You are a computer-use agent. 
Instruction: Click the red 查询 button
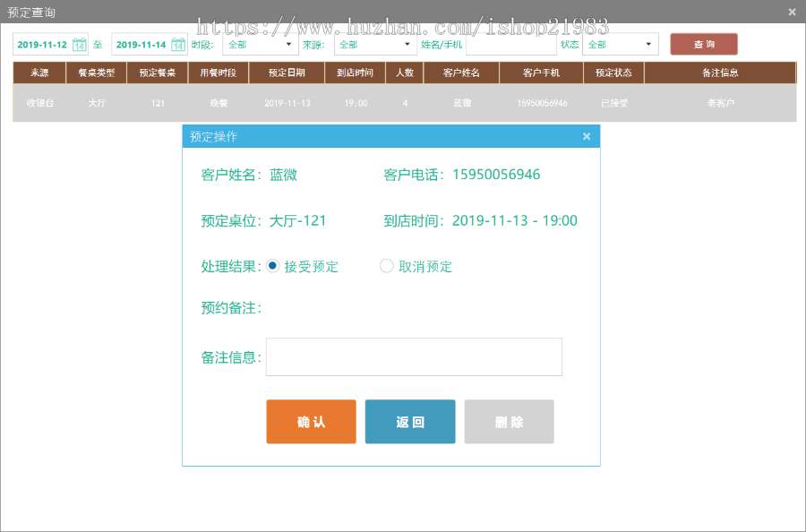click(703, 44)
